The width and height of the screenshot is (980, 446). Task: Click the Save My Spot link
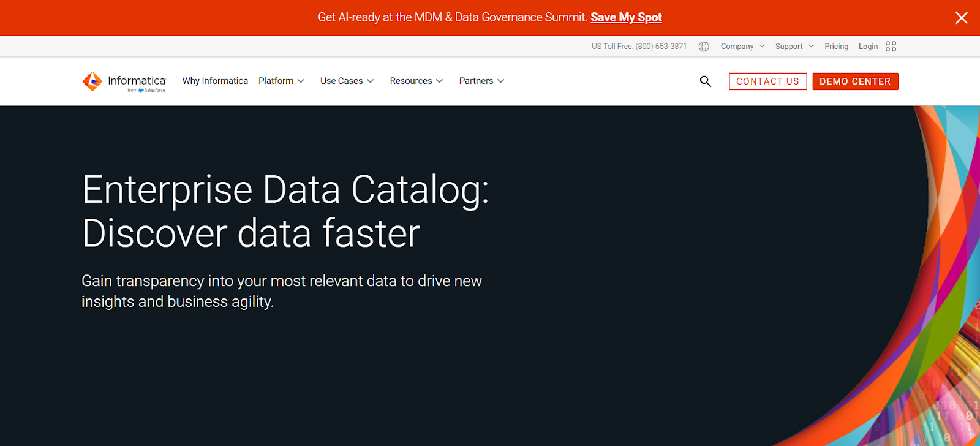[625, 17]
